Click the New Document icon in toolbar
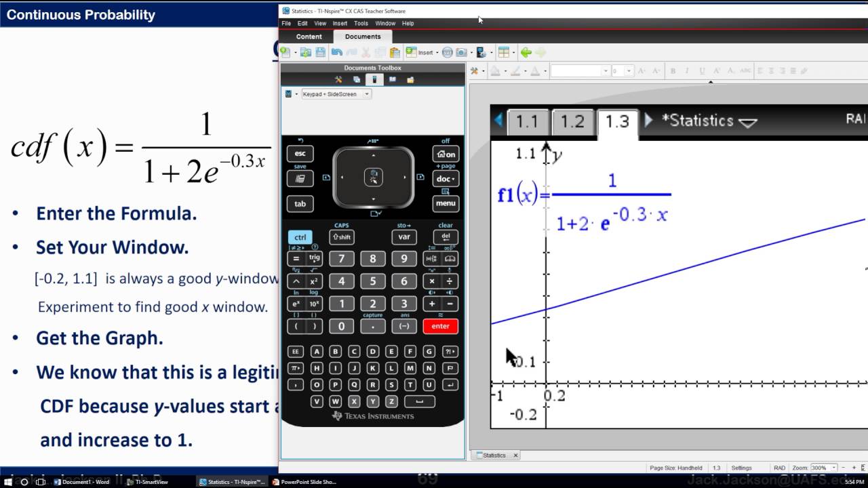The image size is (868, 488). [x=285, y=52]
